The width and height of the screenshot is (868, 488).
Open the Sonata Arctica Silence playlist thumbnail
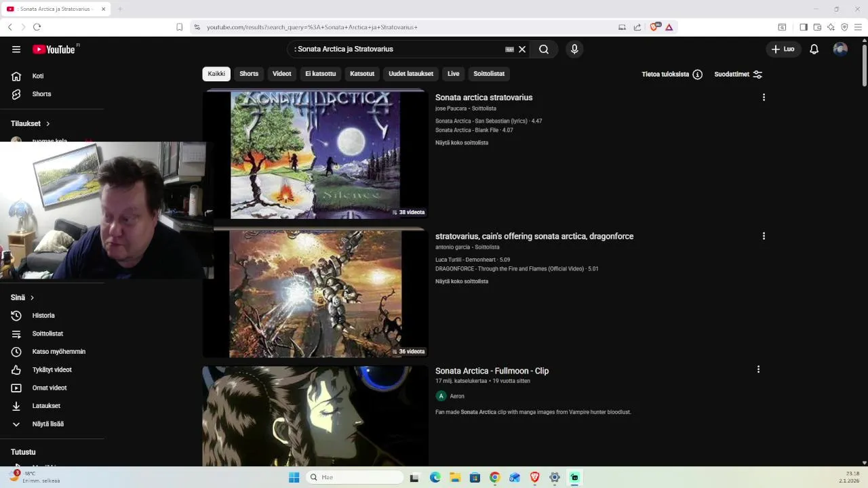point(315,155)
